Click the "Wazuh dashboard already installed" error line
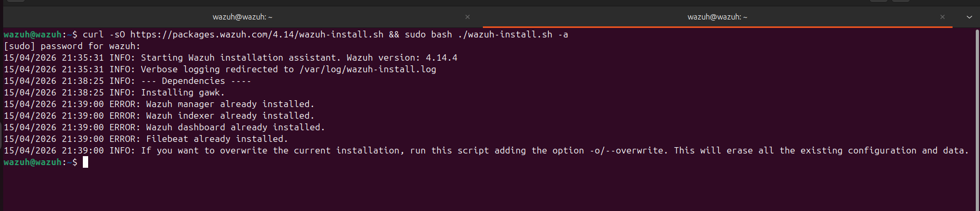Screen dimensions: 980x211 (235, 128)
